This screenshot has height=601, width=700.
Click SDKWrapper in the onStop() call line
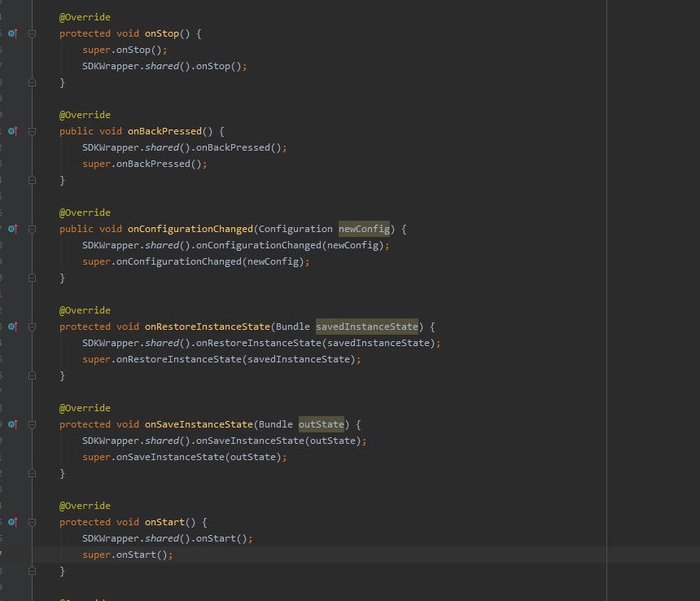pos(110,66)
